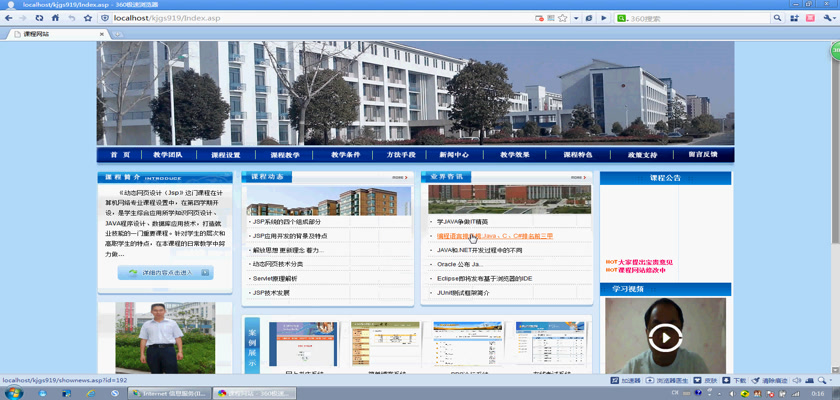This screenshot has height=400, width=840.
Task: Open 留言反馈 in the navigation bar
Action: pyautogui.click(x=703, y=155)
